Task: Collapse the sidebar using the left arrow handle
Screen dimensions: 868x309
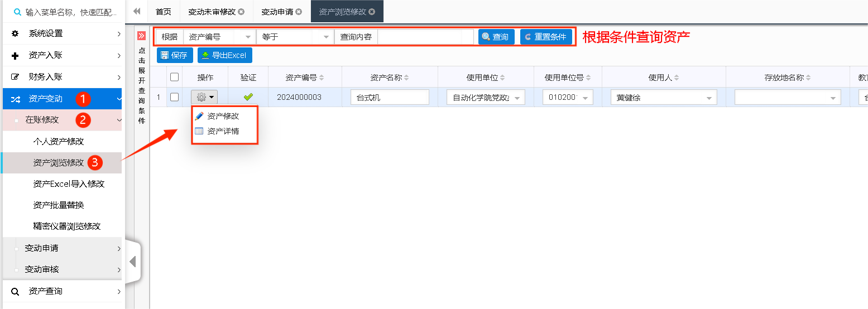Action: [132, 262]
